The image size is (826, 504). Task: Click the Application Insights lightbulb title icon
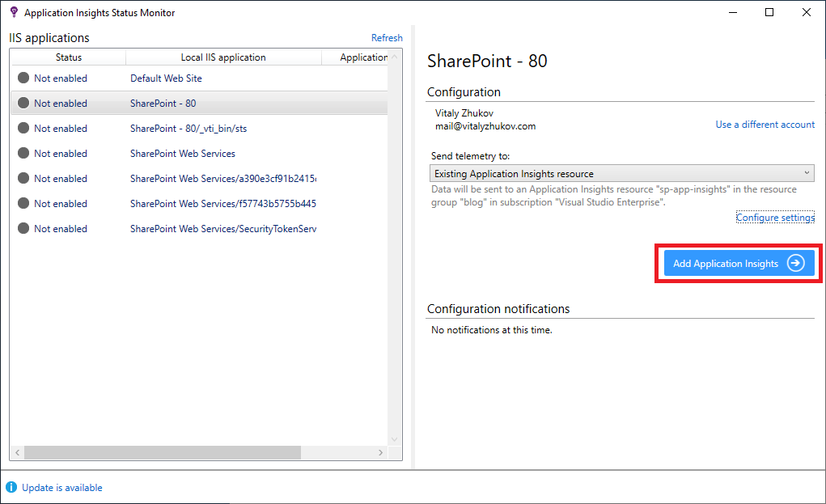tap(14, 12)
